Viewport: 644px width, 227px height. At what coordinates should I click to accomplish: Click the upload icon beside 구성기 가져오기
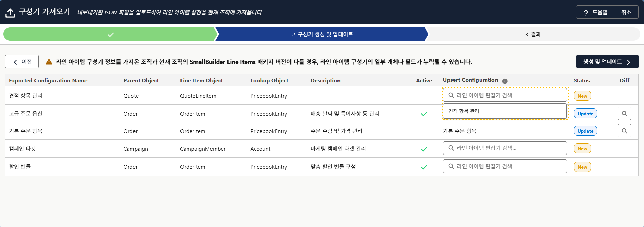click(10, 13)
